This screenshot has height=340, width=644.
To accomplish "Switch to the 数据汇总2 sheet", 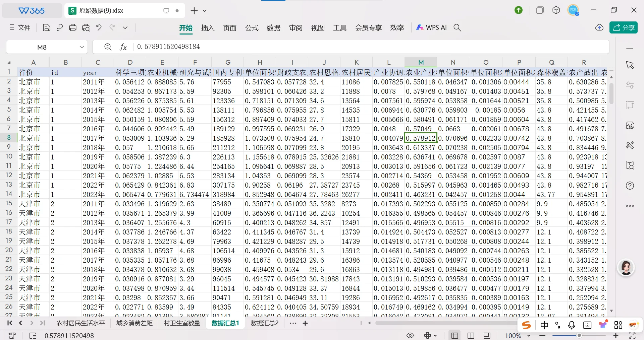I will click(265, 323).
